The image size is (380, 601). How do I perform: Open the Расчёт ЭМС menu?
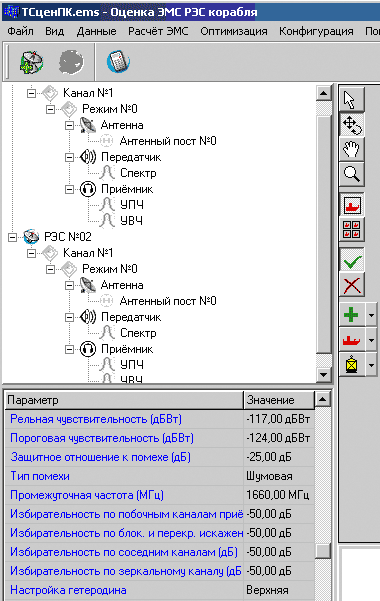[158, 31]
